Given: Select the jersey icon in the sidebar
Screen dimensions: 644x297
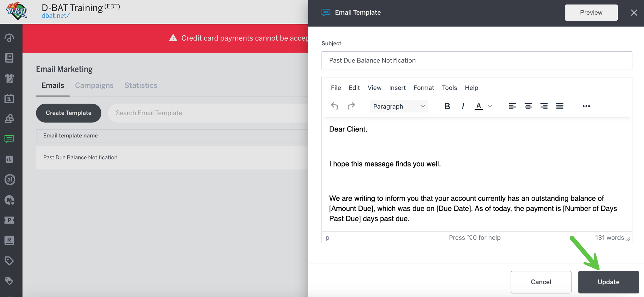Looking at the screenshot, I should pos(10,78).
